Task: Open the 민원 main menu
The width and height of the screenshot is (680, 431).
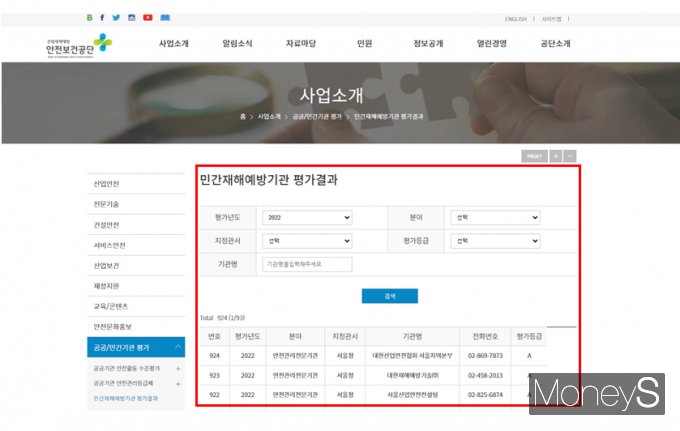Action: [x=364, y=43]
